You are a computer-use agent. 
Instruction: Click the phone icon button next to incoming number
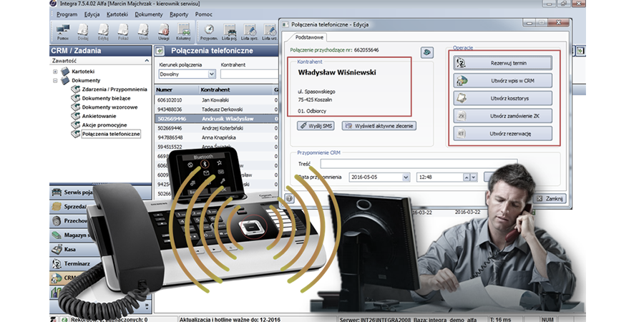427,52
